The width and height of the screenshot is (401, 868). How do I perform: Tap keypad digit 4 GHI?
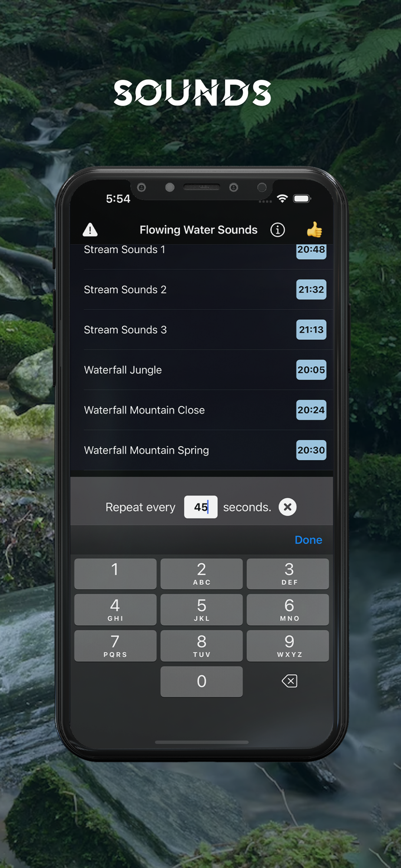pyautogui.click(x=115, y=610)
